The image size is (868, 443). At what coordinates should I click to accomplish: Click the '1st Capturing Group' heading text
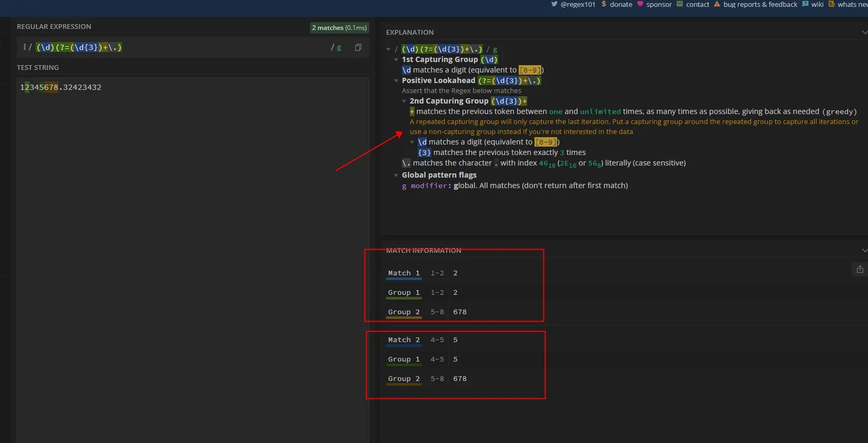coord(440,59)
